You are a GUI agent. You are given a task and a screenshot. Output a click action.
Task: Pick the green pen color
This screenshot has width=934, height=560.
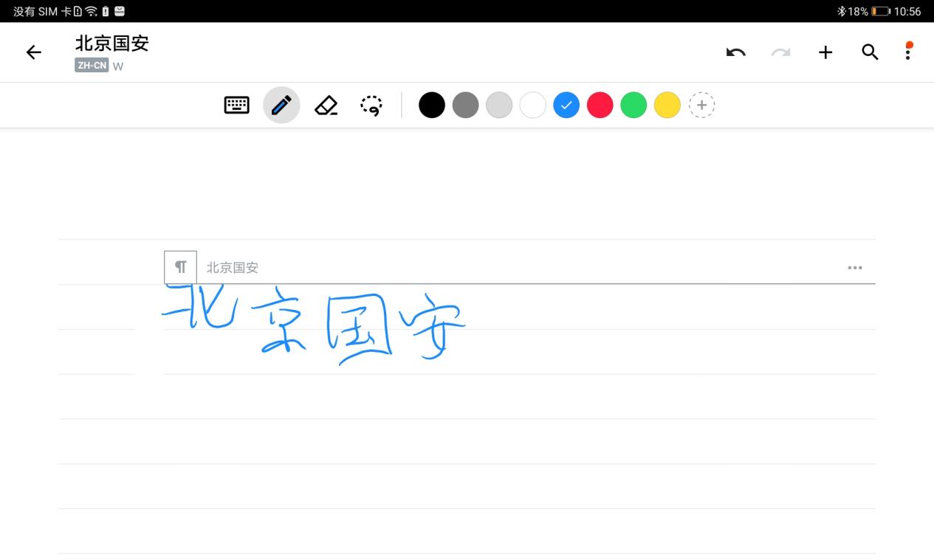[633, 105]
